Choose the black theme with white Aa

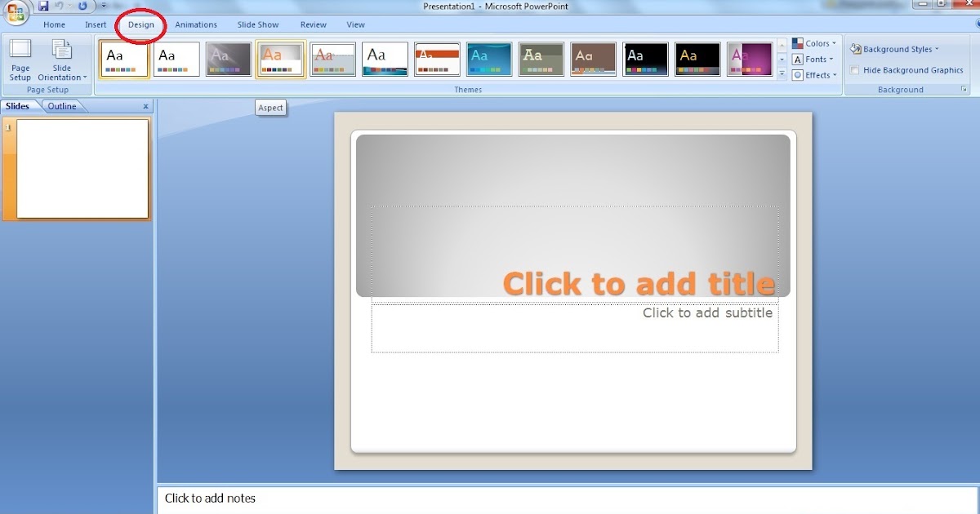646,60
